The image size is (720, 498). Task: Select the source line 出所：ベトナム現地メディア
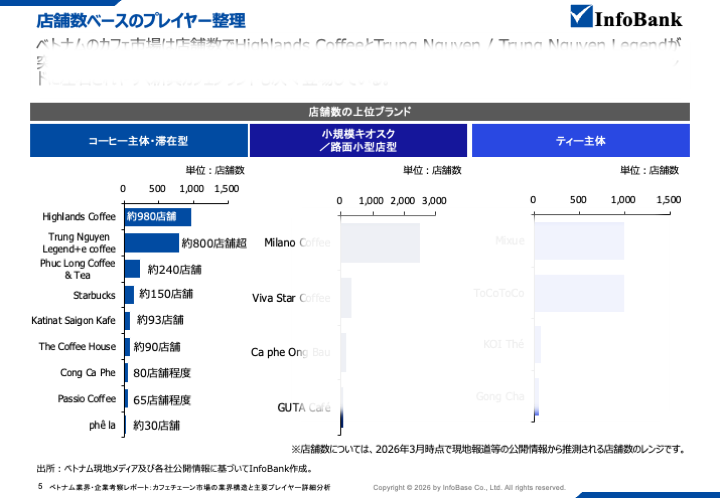[175, 469]
